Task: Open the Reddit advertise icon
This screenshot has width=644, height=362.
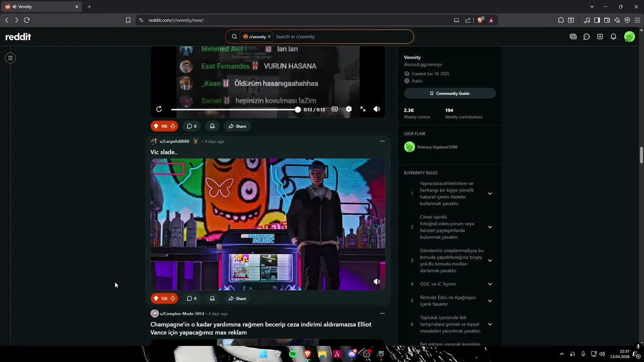Action: pyautogui.click(x=573, y=37)
